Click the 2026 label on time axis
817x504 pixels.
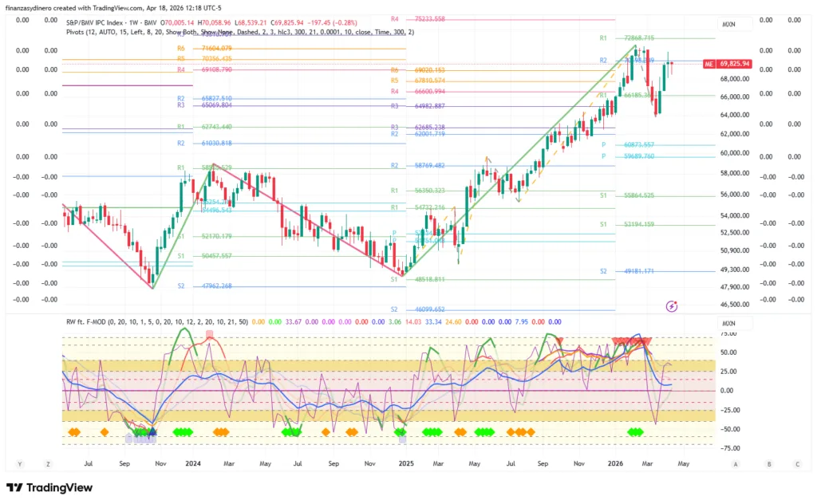[x=614, y=463]
